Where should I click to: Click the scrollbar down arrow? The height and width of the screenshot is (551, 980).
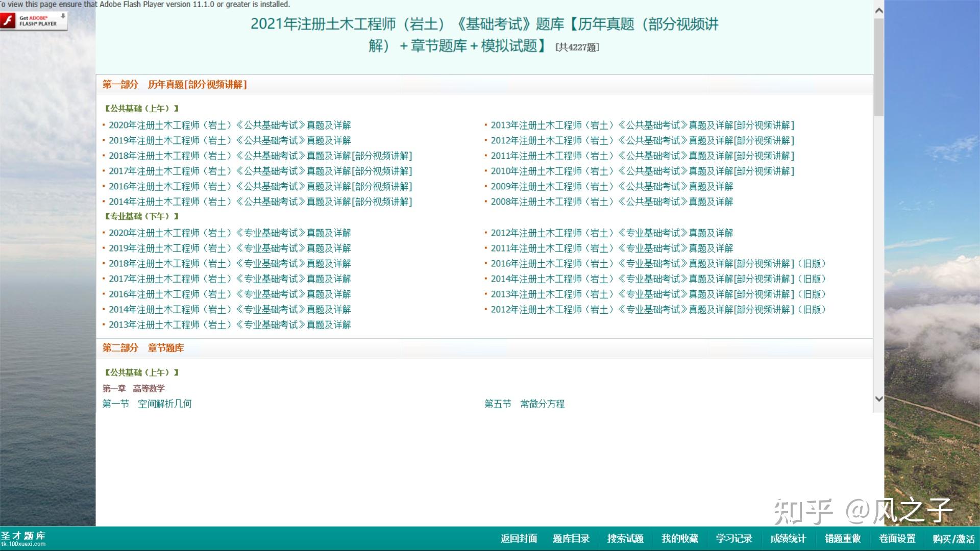tap(878, 399)
